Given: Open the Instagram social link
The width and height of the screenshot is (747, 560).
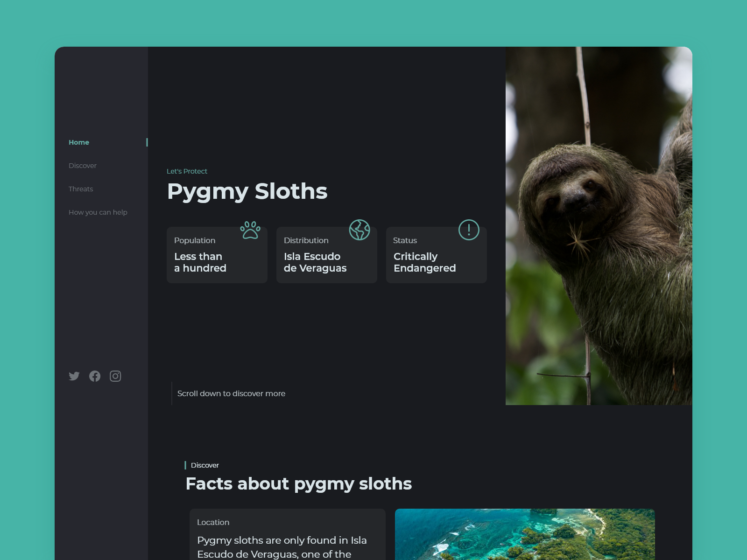Looking at the screenshot, I should (x=115, y=376).
